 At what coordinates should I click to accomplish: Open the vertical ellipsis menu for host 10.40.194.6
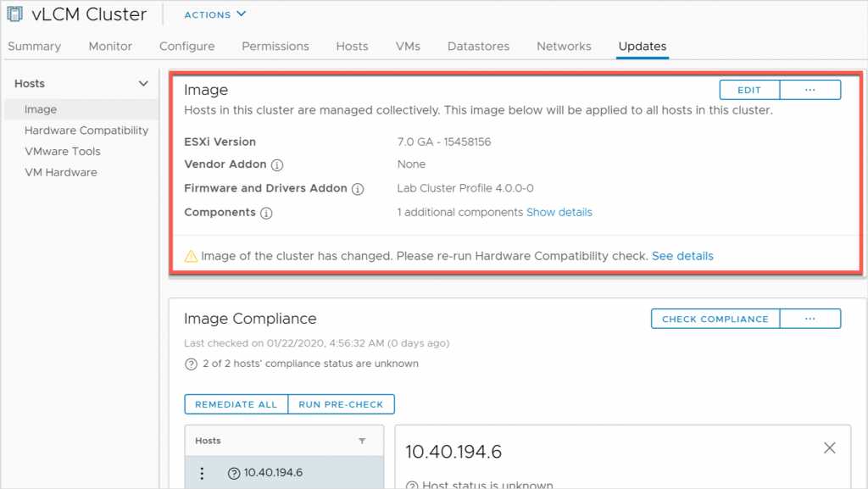[x=201, y=472]
